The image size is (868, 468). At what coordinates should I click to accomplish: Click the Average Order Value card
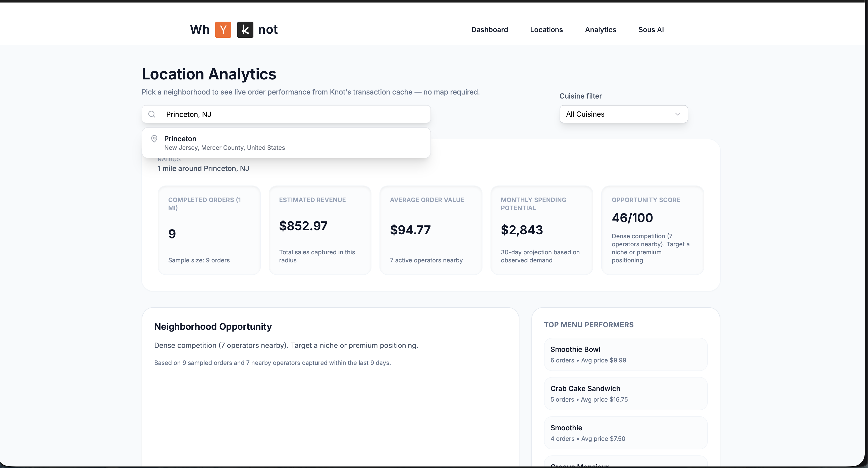pos(430,230)
